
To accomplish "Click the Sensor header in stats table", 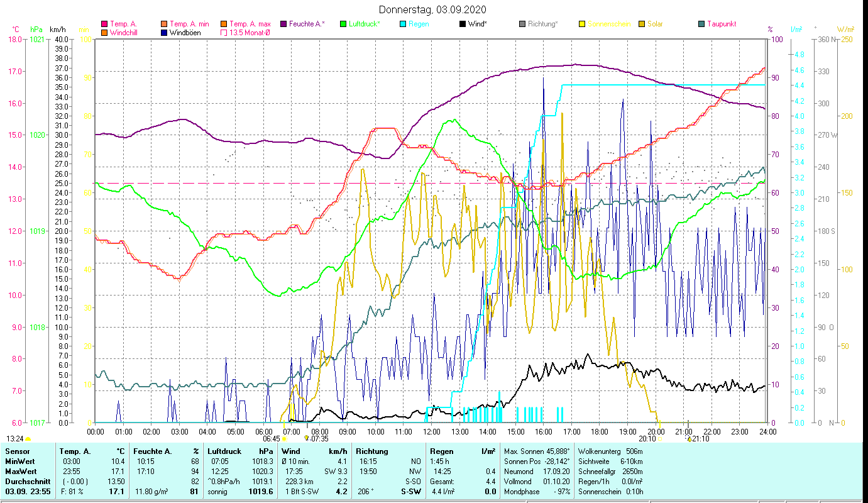I will (16, 451).
